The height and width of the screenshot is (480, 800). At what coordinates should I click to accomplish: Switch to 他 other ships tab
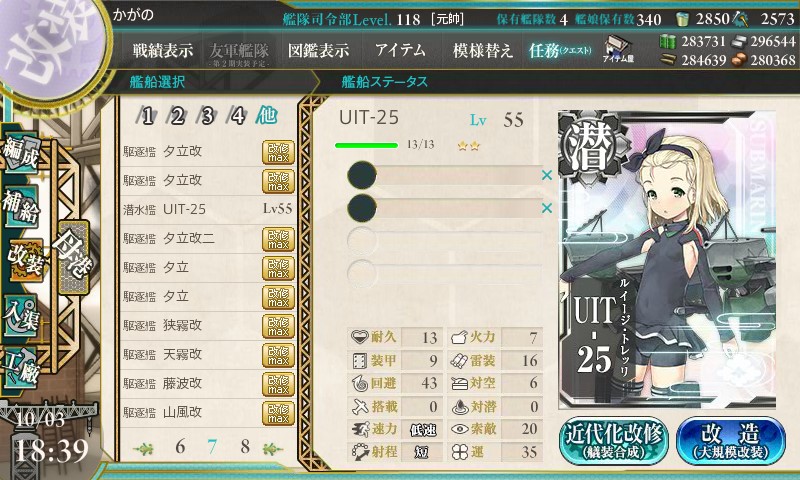pos(266,115)
